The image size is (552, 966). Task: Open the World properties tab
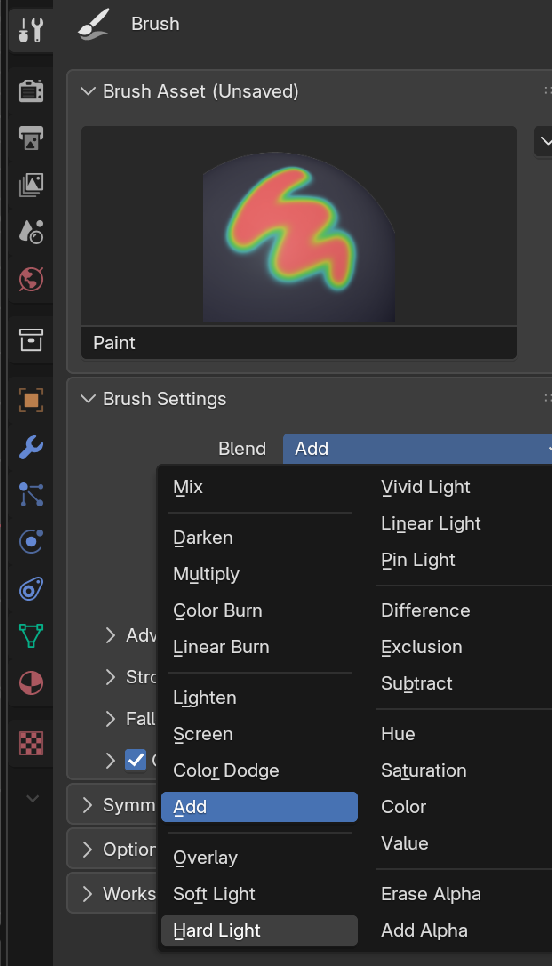(x=30, y=279)
